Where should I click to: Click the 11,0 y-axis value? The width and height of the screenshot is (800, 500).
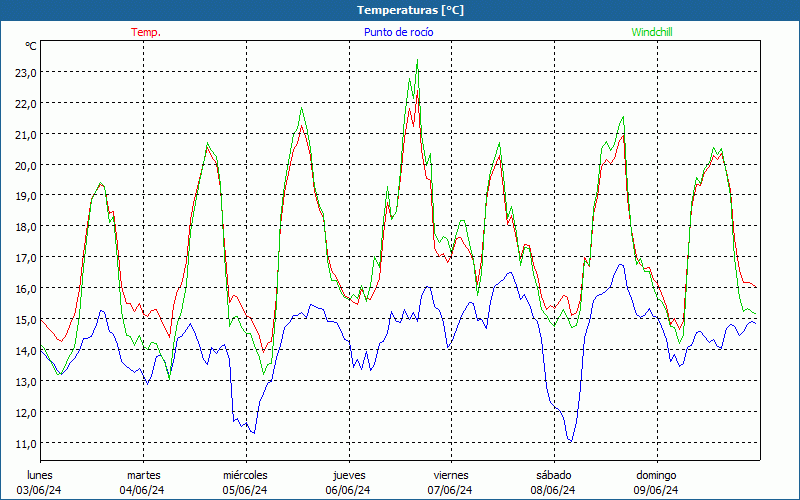26,444
